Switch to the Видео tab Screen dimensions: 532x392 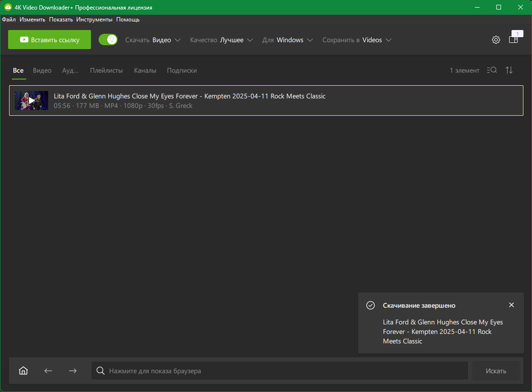[x=42, y=70]
